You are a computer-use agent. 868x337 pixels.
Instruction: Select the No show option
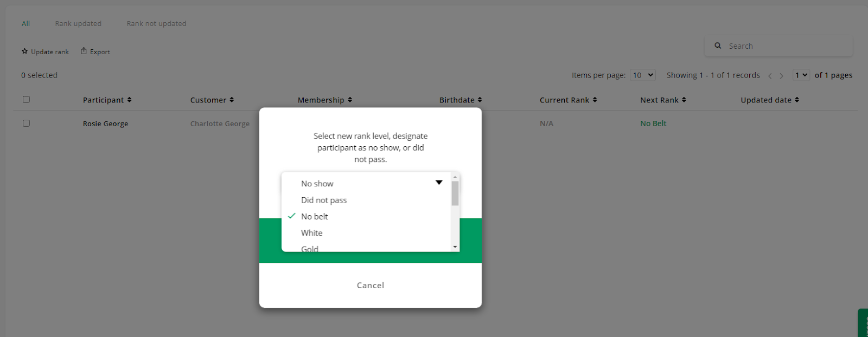click(x=317, y=184)
